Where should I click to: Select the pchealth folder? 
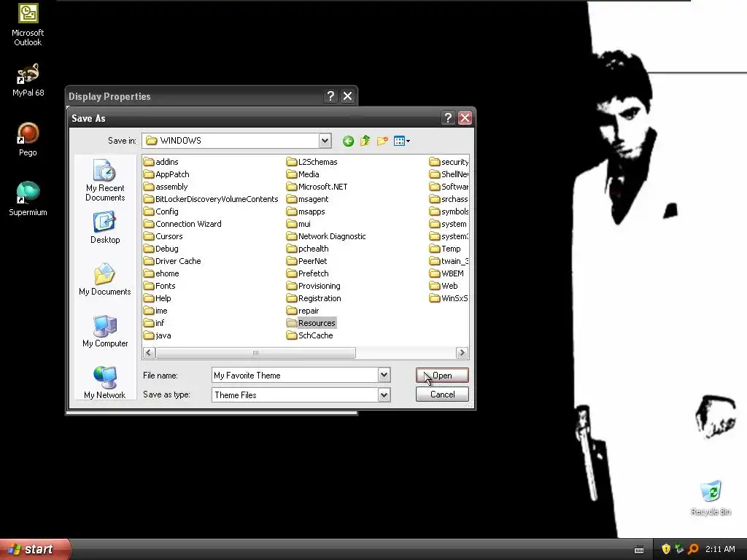[x=308, y=249]
